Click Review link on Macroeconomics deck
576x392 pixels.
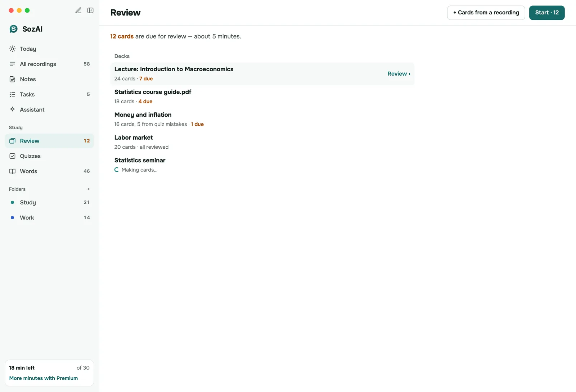(399, 73)
